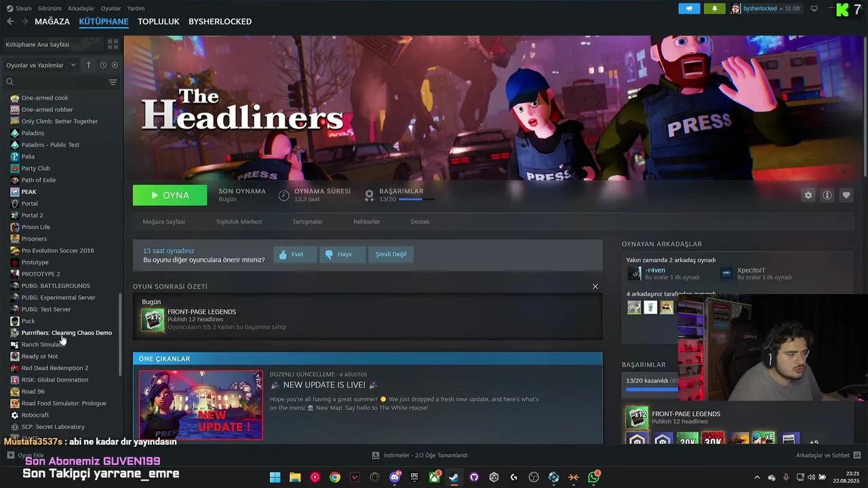The width and height of the screenshot is (868, 488).
Task: Open the Oyunlar menu
Action: click(x=111, y=8)
